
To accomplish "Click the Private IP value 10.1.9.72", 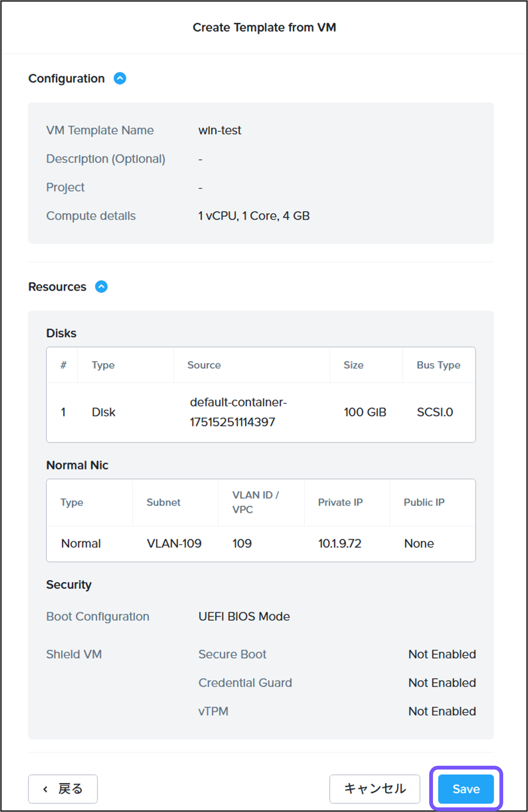I will click(339, 543).
